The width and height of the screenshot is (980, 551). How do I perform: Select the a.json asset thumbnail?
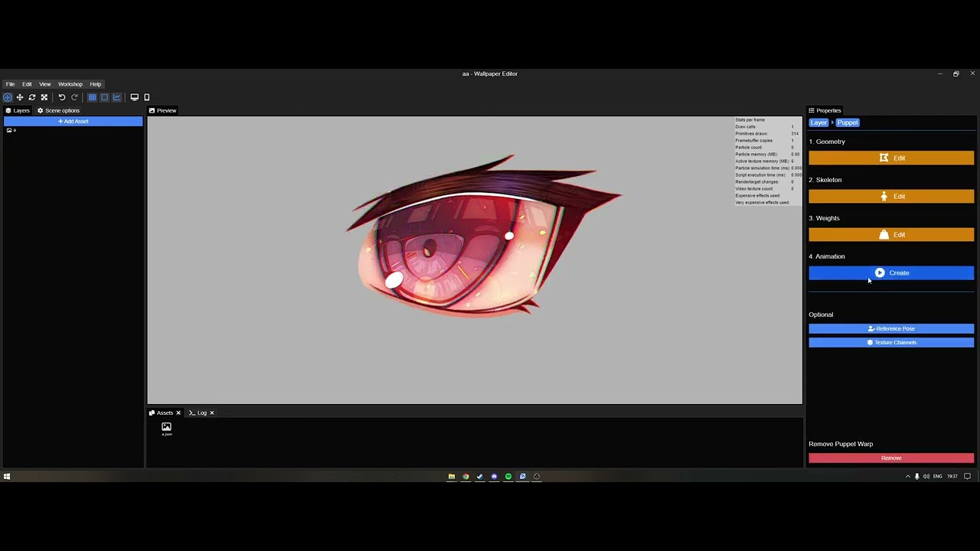(x=166, y=429)
